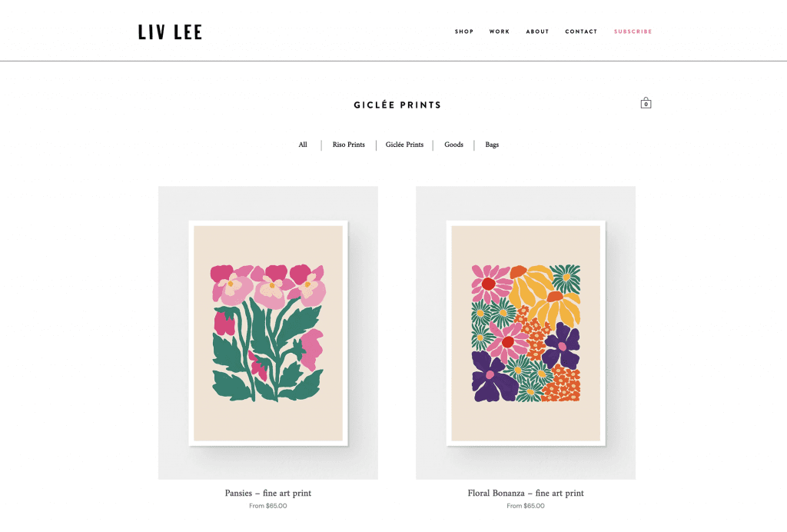Navigate to the CONTACT page
Screen dimensions: 787x532
click(x=581, y=32)
